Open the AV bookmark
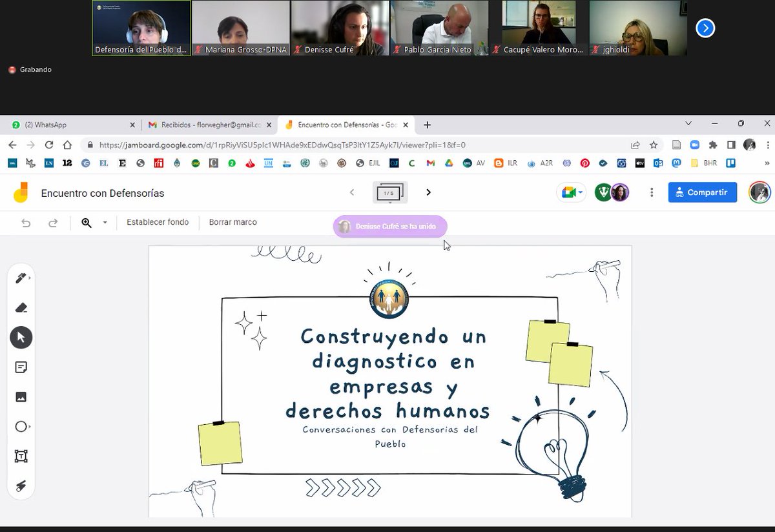The height and width of the screenshot is (532, 775). tap(474, 163)
